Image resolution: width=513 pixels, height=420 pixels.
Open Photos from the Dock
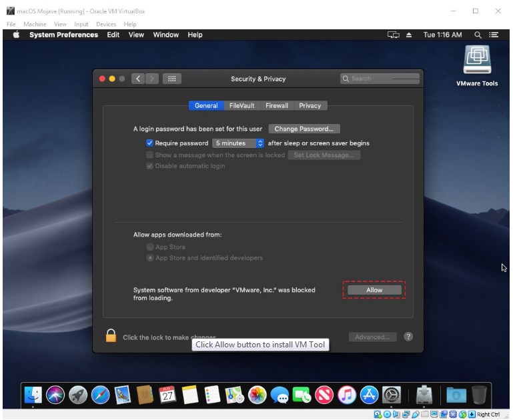point(258,395)
